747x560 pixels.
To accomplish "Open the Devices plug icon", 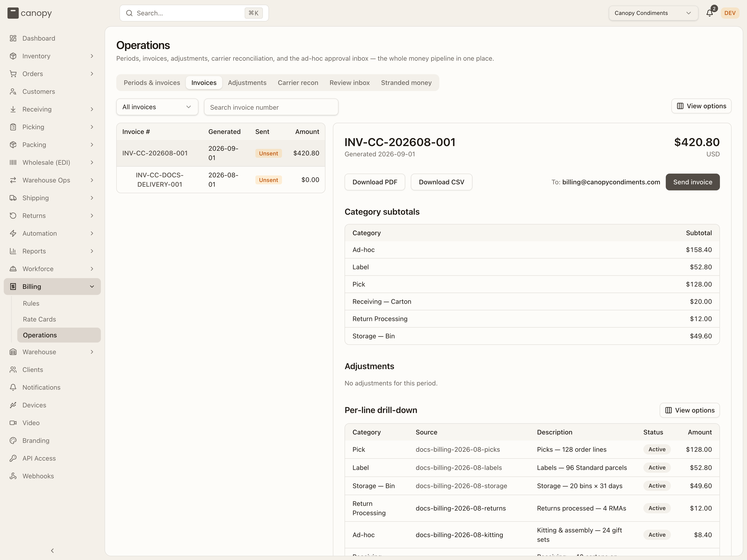I will coord(13,405).
